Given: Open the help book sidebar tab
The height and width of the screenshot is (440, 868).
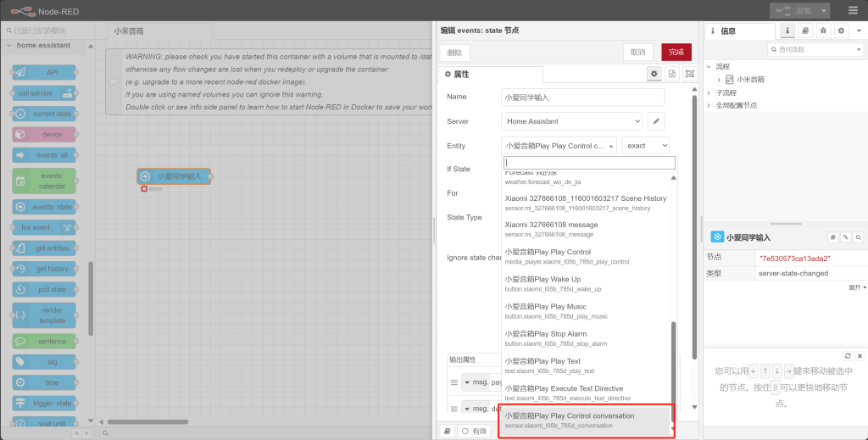Looking at the screenshot, I should tap(805, 31).
